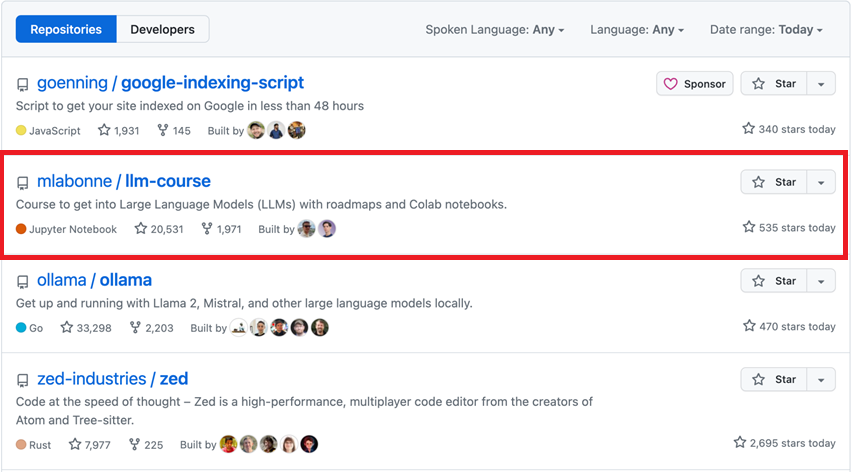
Task: Open the mlabonne owner link
Action: click(75, 181)
